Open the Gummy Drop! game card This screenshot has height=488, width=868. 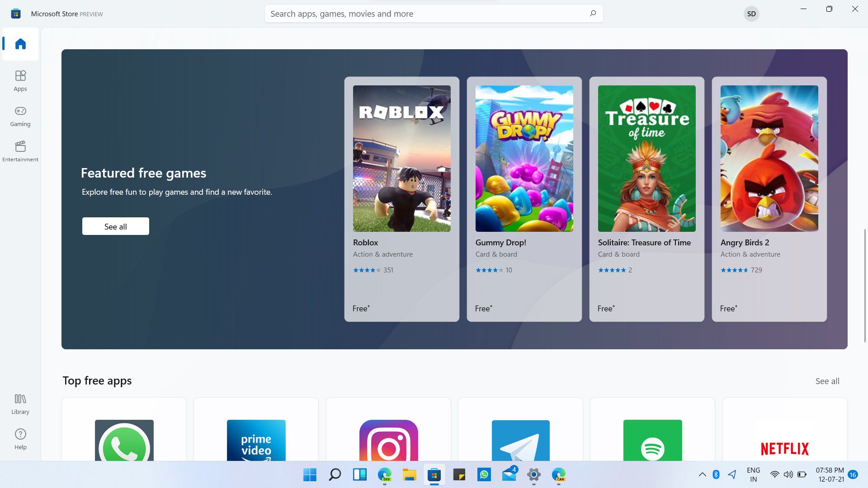point(524,199)
